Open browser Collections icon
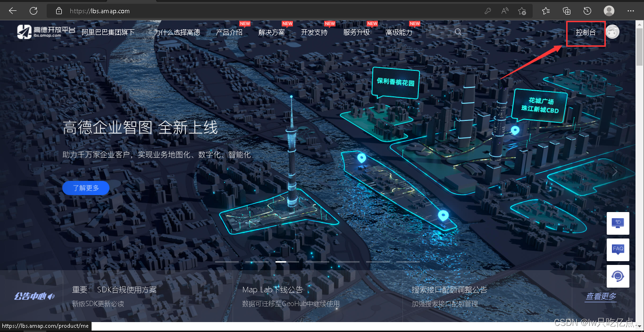Image resolution: width=644 pixels, height=332 pixels. [x=567, y=11]
